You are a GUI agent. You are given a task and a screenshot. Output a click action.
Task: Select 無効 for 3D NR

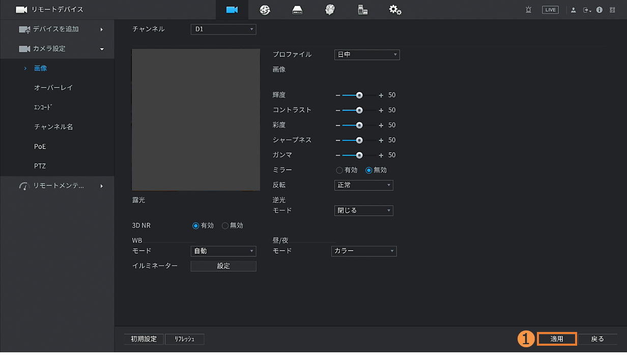pos(225,226)
